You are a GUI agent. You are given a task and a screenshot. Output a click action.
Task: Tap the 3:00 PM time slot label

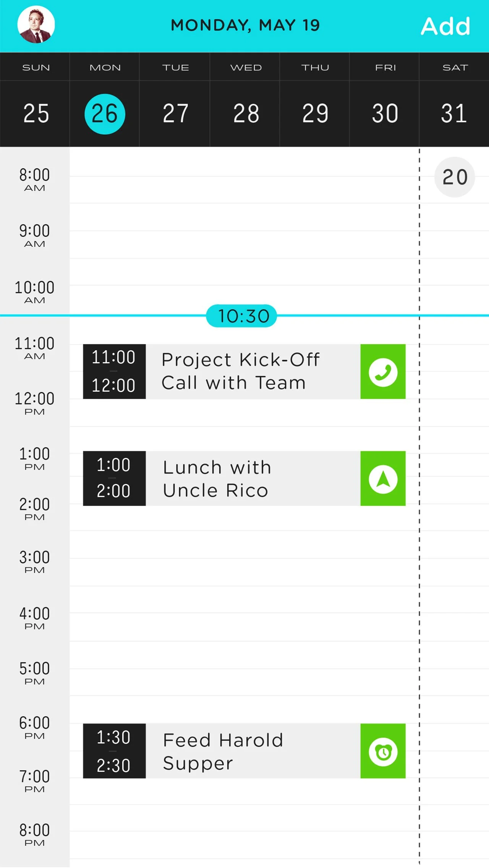34,562
